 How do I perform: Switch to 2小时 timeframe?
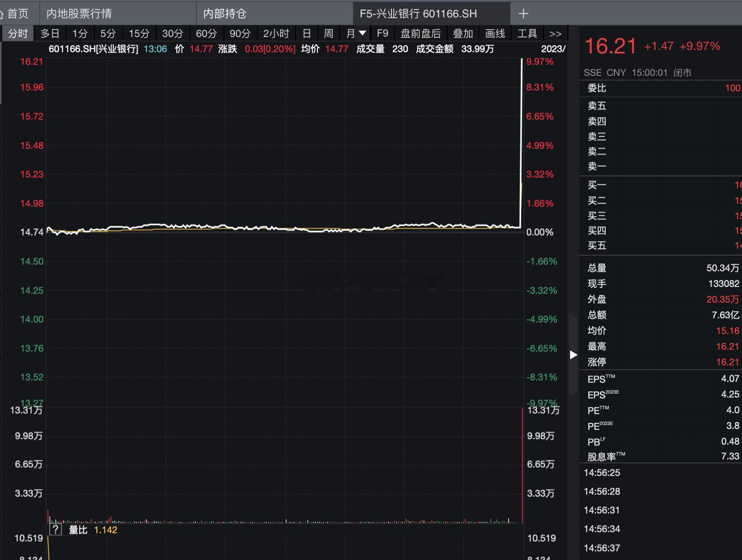point(276,34)
